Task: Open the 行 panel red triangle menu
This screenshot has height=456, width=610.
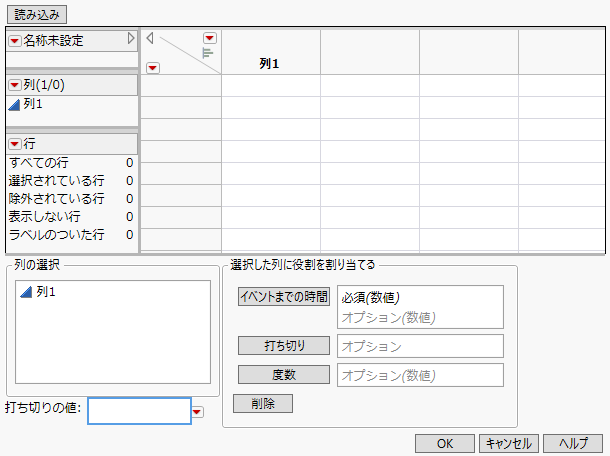Action: [x=14, y=144]
